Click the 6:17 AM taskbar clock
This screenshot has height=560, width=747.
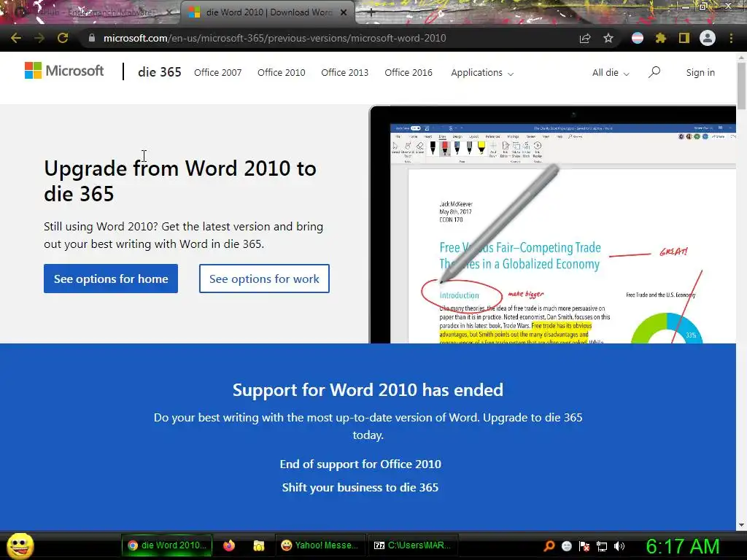(682, 546)
